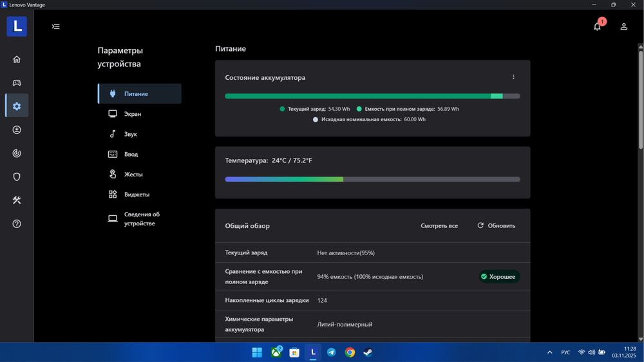
Task: Select the Ввод menu item
Action: tap(140, 154)
